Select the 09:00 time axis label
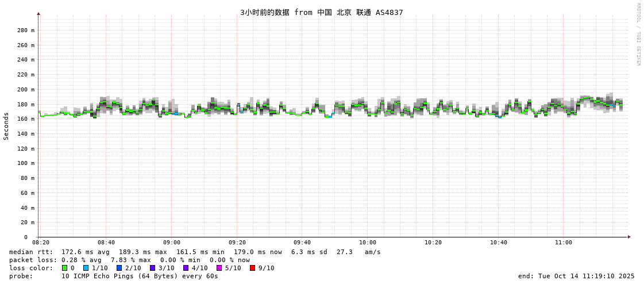Screen dimensions: 644x284 (172, 243)
